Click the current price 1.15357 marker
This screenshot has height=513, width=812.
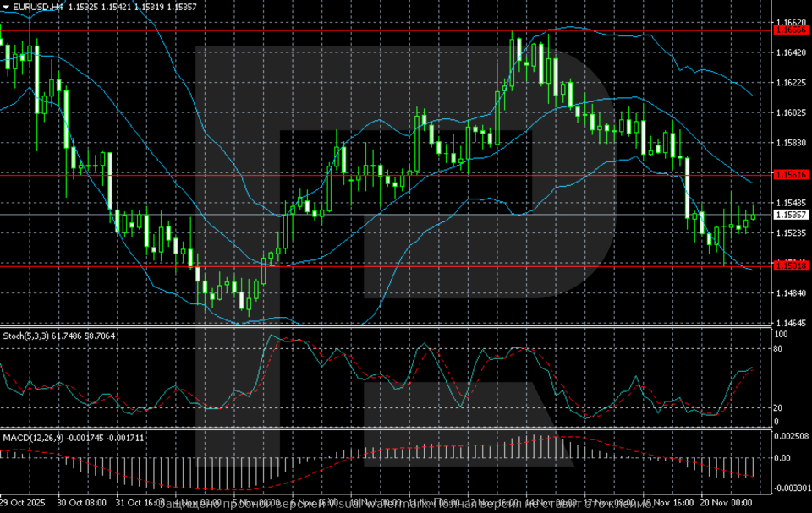pos(790,215)
